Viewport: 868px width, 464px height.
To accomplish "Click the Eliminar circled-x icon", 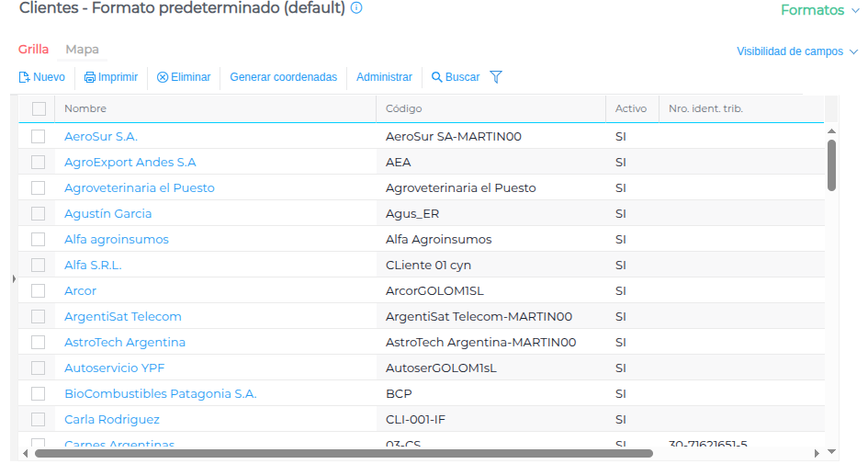I will click(x=163, y=77).
